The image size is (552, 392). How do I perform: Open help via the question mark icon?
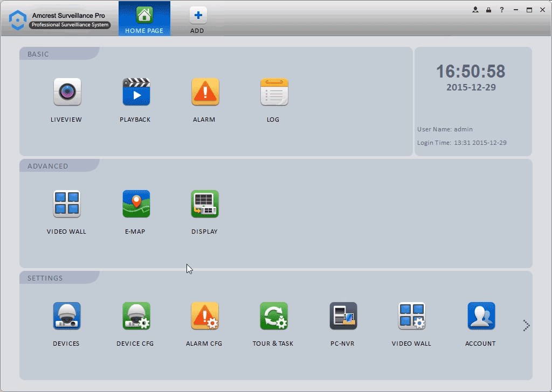[x=502, y=10]
